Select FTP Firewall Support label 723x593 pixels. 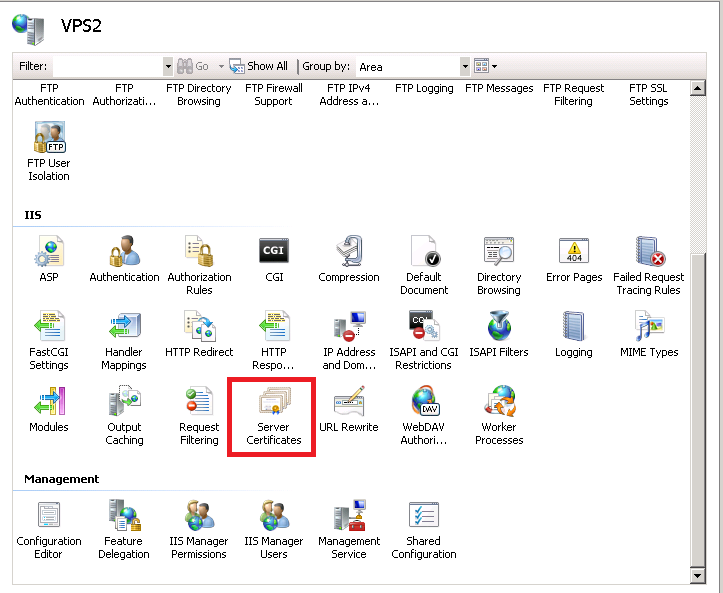coord(274,95)
